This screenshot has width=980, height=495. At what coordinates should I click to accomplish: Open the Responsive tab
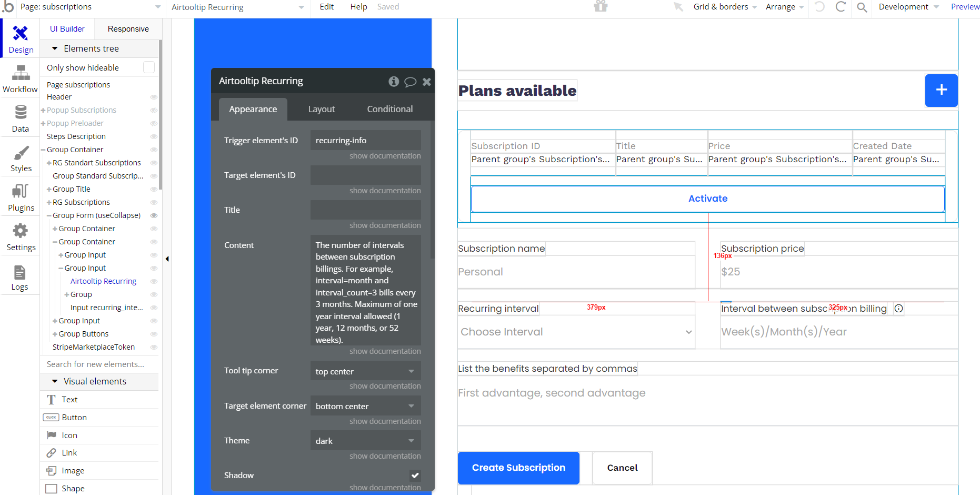pyautogui.click(x=128, y=29)
